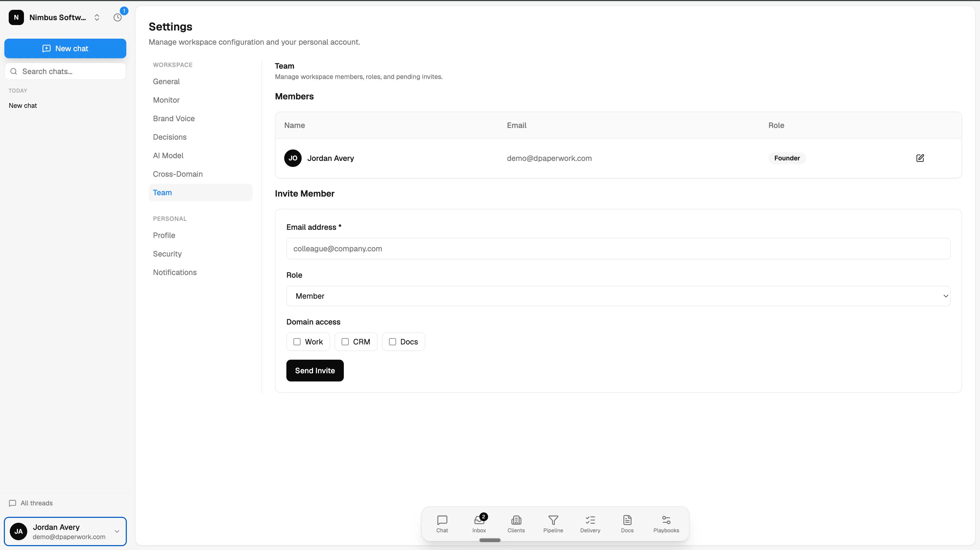
Task: Check the Docs domain access box
Action: tap(392, 341)
